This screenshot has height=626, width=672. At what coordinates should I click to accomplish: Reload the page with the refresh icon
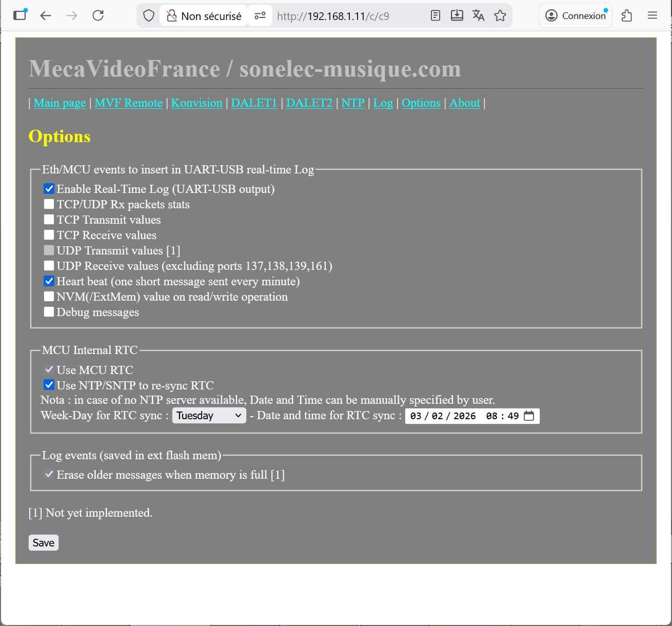pyautogui.click(x=98, y=15)
